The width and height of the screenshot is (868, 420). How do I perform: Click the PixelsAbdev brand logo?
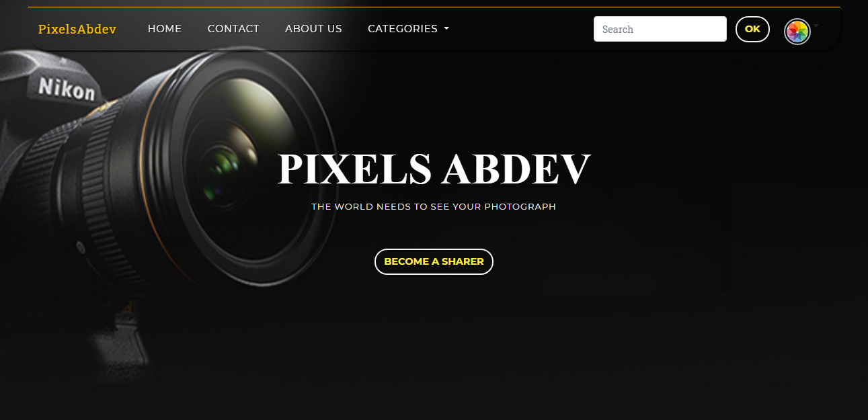(x=77, y=29)
